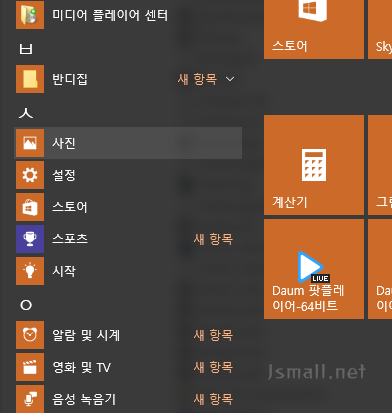
Task: Click the calculator icon on 계산기 tile
Action: coord(314,165)
